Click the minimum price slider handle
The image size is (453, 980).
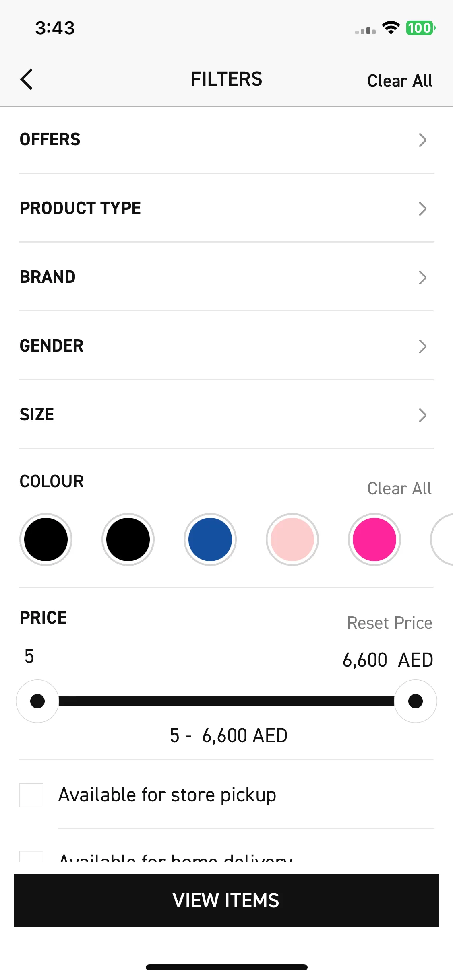(x=37, y=701)
